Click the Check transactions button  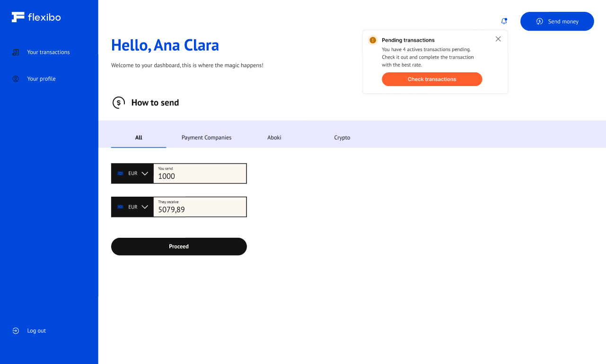432,79
